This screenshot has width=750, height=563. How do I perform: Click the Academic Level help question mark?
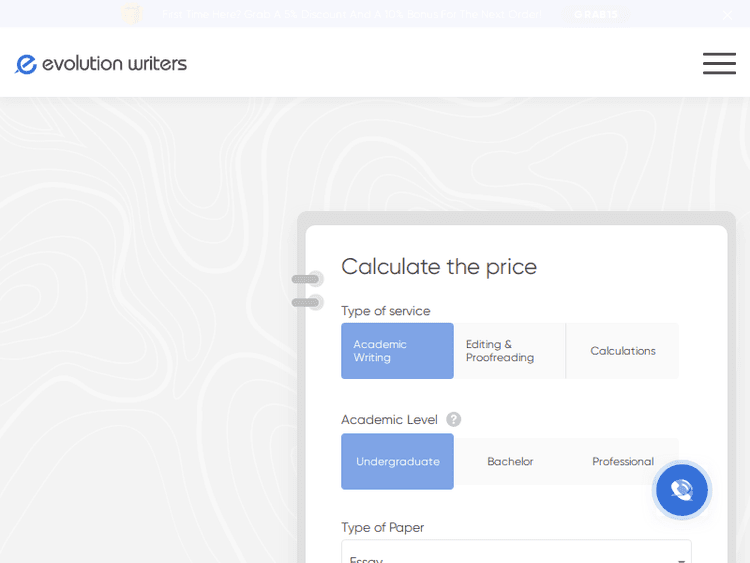coord(454,420)
